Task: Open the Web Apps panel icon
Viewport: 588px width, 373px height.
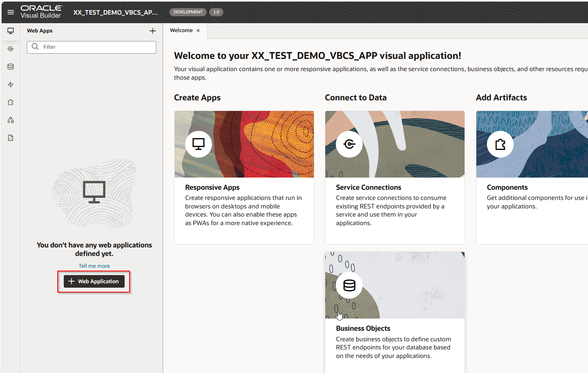Action: (10, 30)
